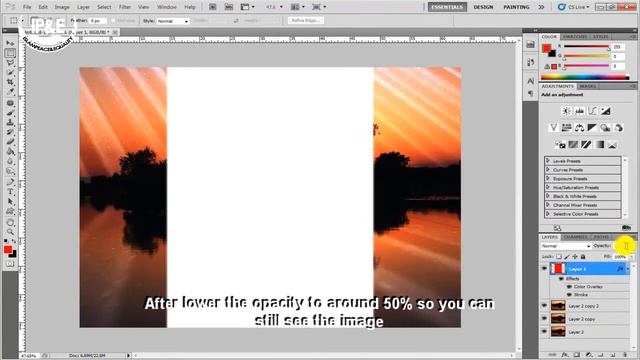Open the CS Live menu
Screen dimensions: 640x360
[x=574, y=7]
